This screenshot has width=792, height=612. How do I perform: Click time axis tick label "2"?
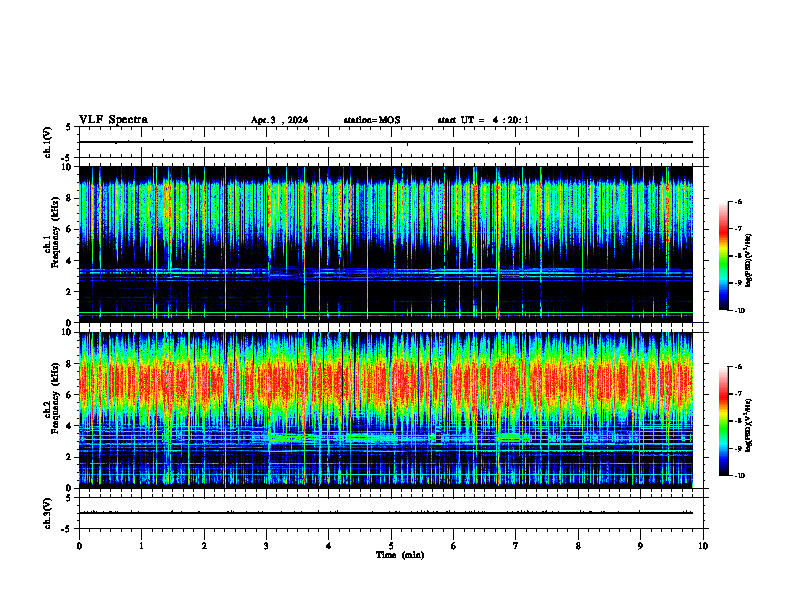pos(204,546)
